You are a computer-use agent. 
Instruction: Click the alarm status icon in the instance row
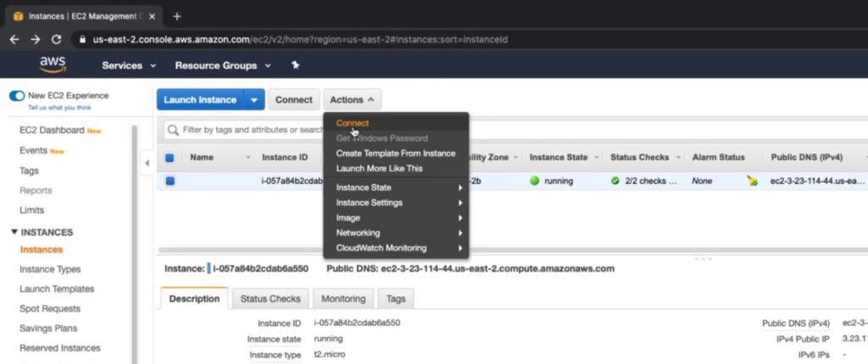coord(753,181)
